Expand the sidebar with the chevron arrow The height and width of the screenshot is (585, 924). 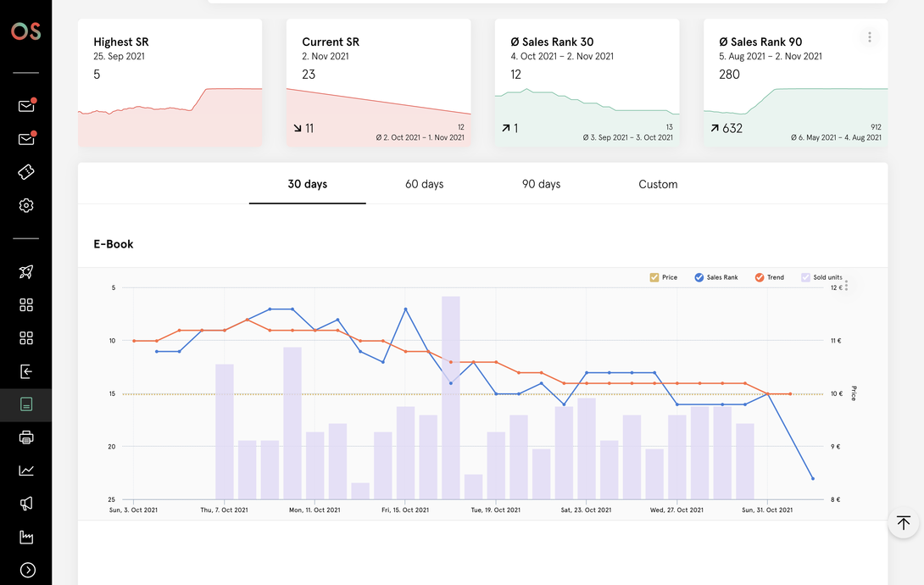(26, 570)
